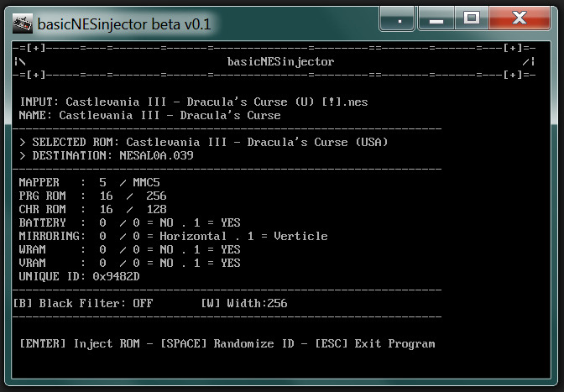Click the lower-right [+] header marker
Screen dimensions: 564x392
[x=514, y=75]
